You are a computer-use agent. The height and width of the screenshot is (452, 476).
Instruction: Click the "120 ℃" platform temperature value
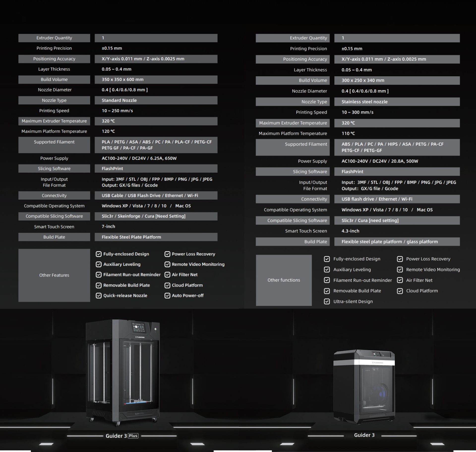tap(108, 131)
